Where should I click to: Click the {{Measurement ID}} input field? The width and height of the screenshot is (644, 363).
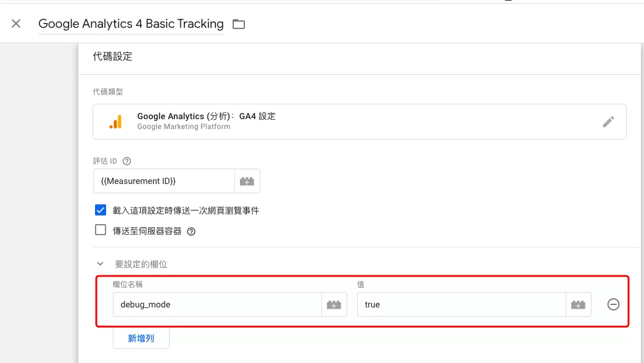pos(164,181)
